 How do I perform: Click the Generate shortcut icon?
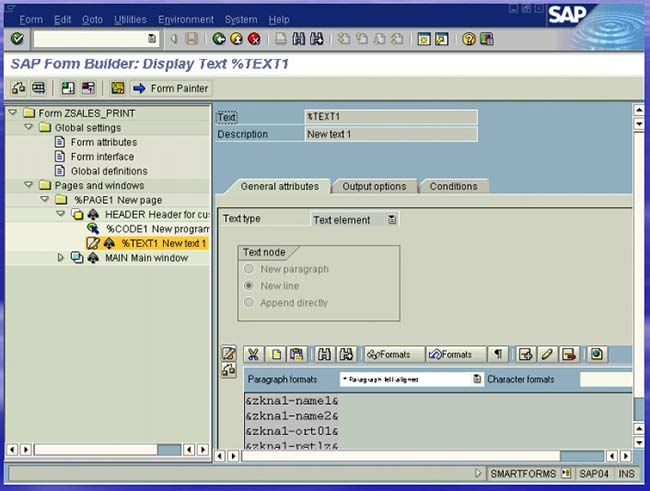tap(441, 39)
